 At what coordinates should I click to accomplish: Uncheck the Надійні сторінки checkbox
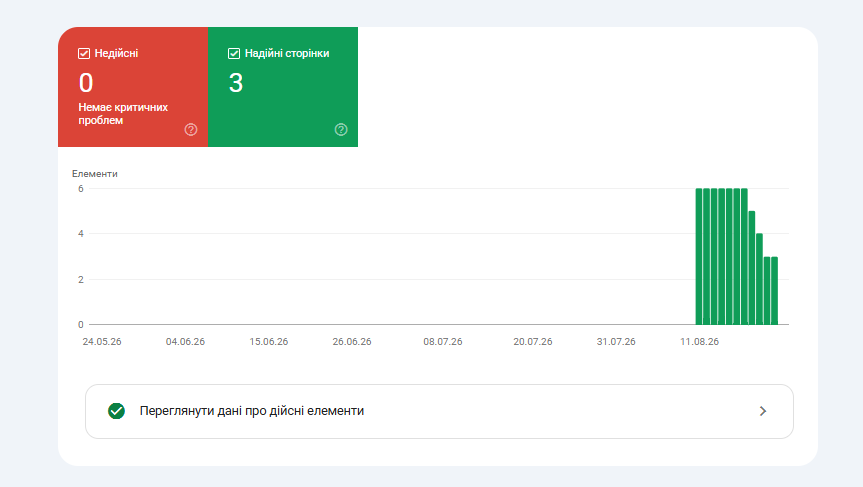tap(234, 53)
